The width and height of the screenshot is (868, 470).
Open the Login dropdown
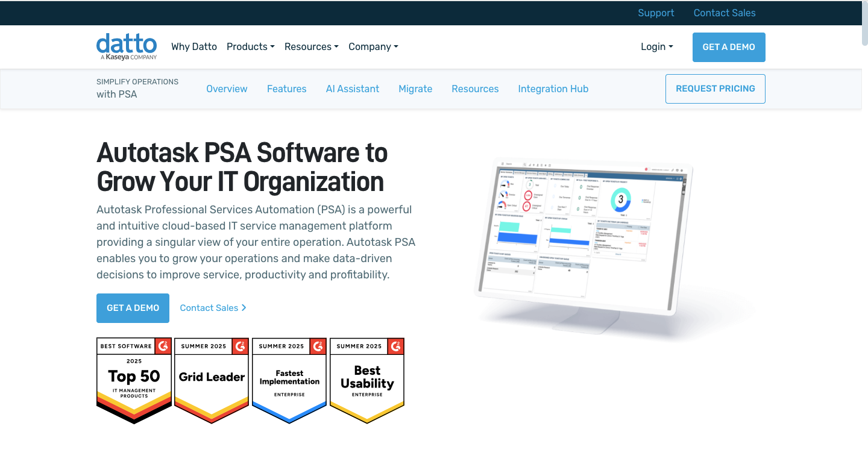pos(657,46)
